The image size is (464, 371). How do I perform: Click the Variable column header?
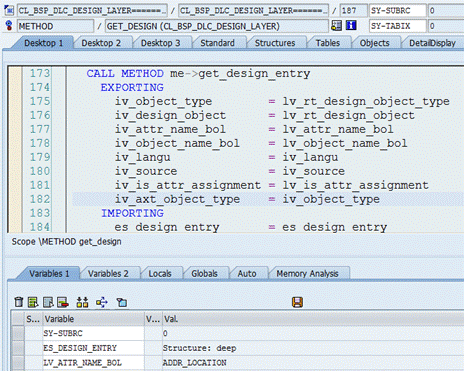[x=94, y=319]
